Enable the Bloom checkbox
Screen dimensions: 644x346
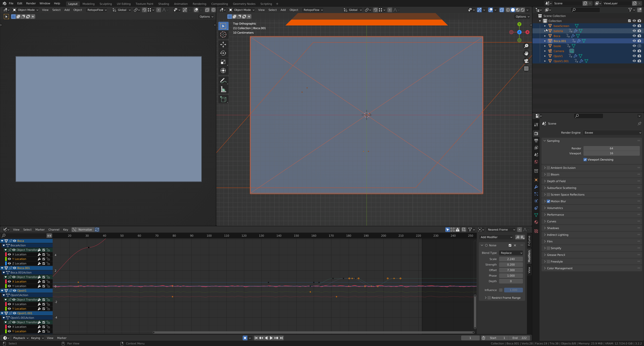[x=548, y=175]
